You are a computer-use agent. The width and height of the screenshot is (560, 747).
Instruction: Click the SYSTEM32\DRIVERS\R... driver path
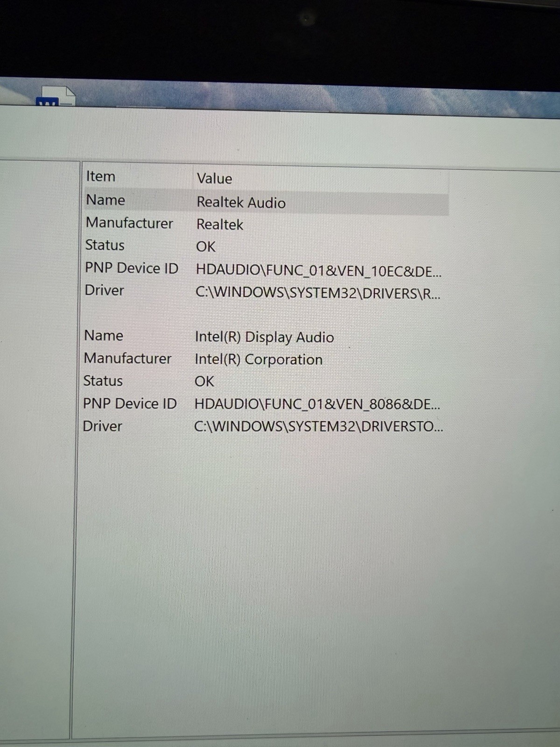[318, 293]
